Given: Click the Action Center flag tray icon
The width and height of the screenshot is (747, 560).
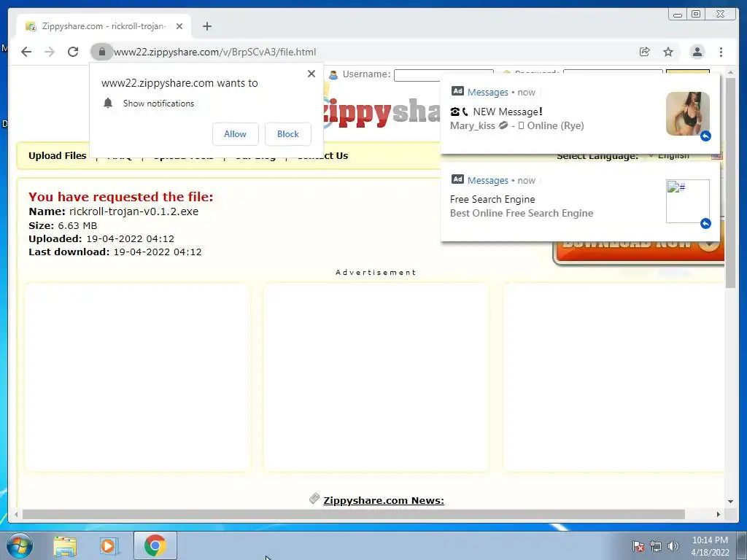Looking at the screenshot, I should [x=638, y=546].
